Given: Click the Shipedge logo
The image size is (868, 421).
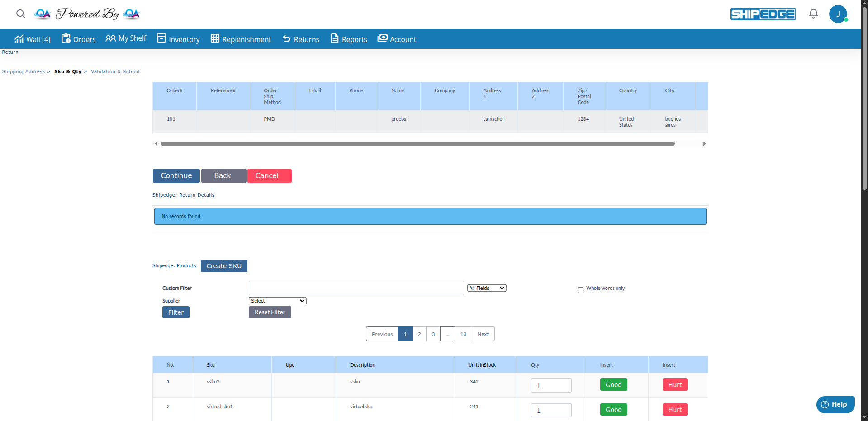Looking at the screenshot, I should [763, 14].
